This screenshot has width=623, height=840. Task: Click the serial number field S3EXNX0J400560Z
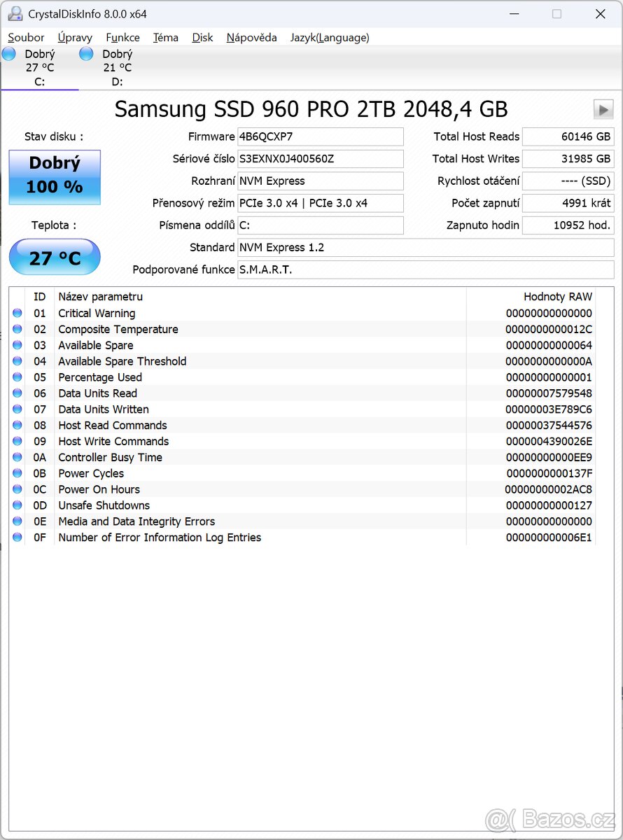tap(321, 159)
